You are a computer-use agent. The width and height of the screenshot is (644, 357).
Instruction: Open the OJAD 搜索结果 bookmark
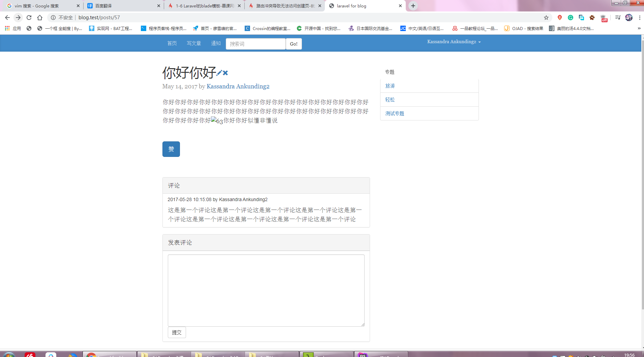[524, 28]
